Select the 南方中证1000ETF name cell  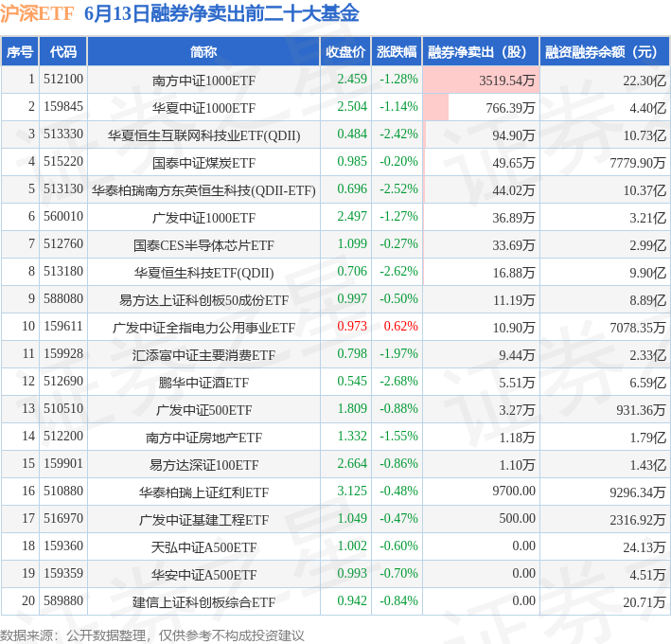coord(203,80)
